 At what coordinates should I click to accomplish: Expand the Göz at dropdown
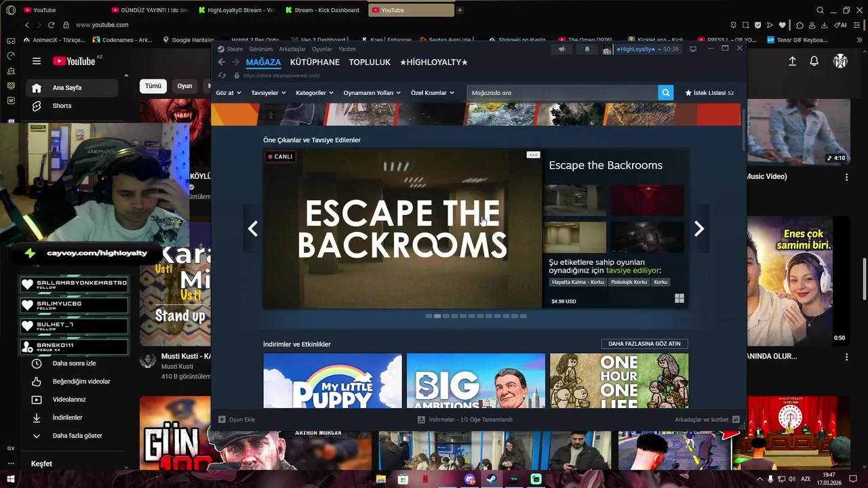point(229,93)
